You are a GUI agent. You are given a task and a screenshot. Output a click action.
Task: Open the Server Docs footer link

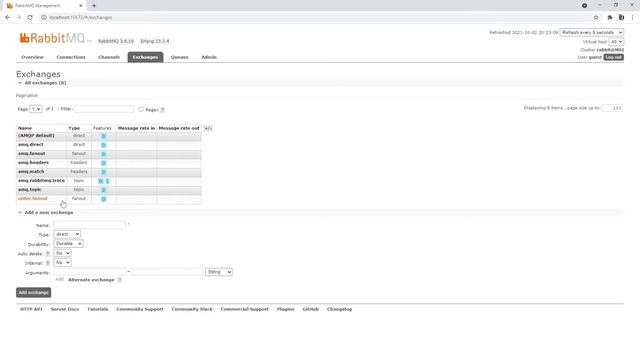coord(65,309)
